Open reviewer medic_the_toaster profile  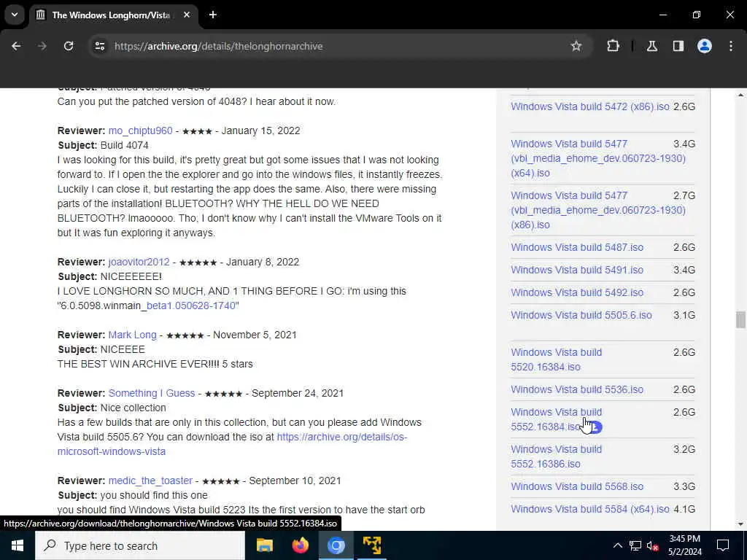pyautogui.click(x=150, y=481)
